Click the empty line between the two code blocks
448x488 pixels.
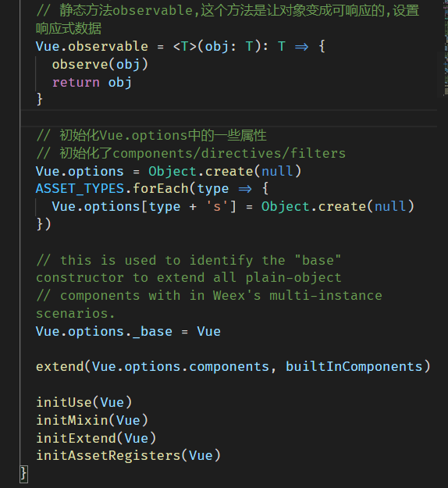click(229, 118)
